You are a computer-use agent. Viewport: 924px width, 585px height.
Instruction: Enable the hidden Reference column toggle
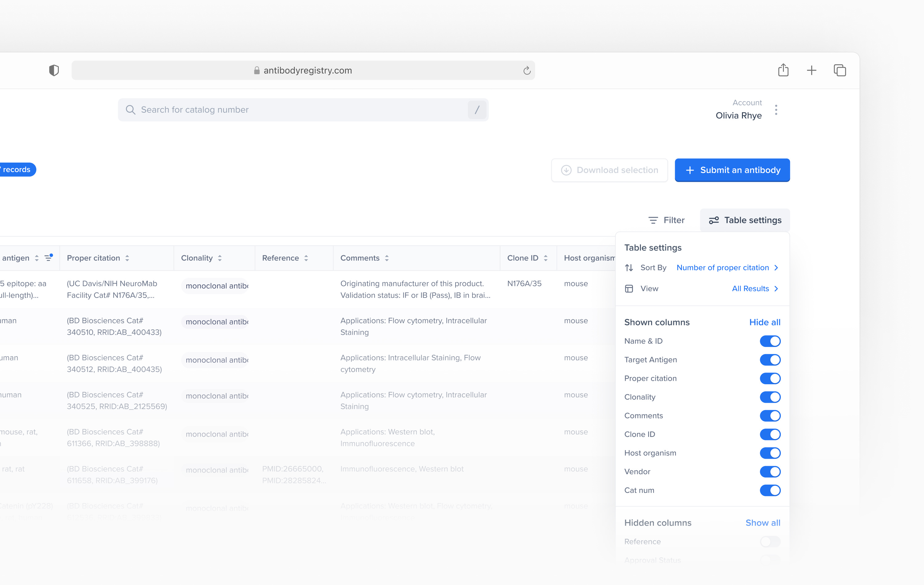click(770, 542)
